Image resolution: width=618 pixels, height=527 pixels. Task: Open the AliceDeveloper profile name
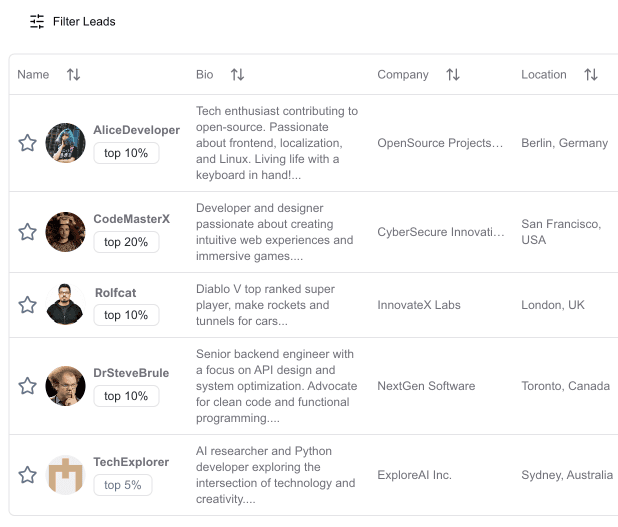(x=136, y=130)
